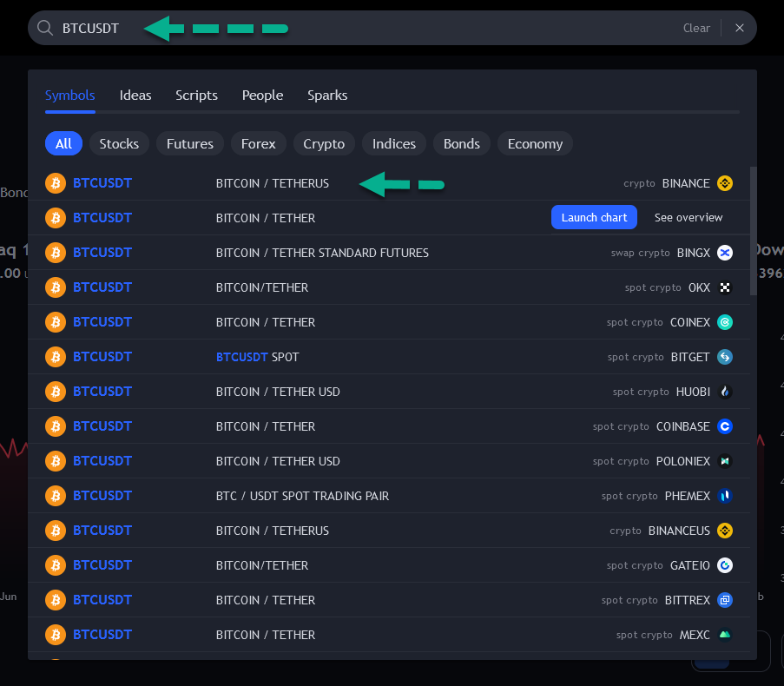
Task: Click BITCOIN / TETHER USD on HUOBI row
Action: coord(278,392)
